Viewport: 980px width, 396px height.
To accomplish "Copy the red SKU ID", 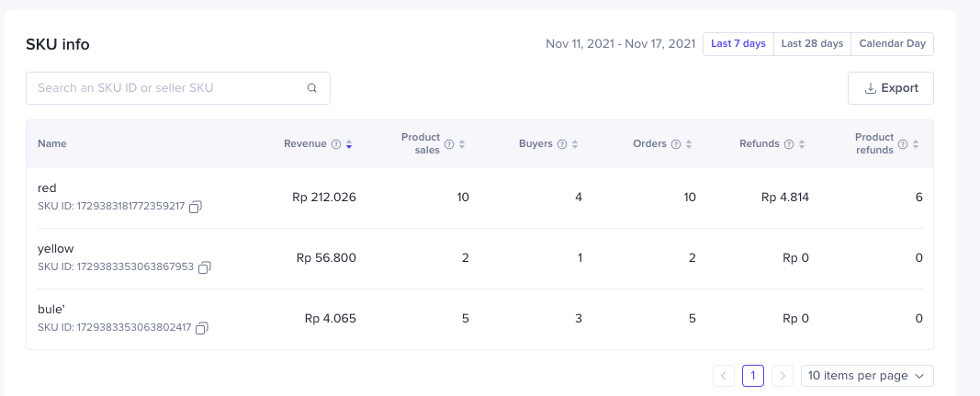I will [196, 208].
